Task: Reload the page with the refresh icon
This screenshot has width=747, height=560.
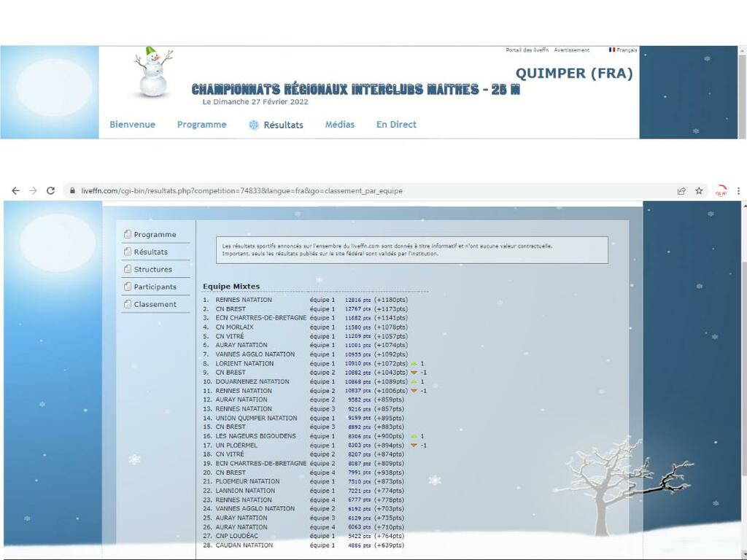Action: 50,191
